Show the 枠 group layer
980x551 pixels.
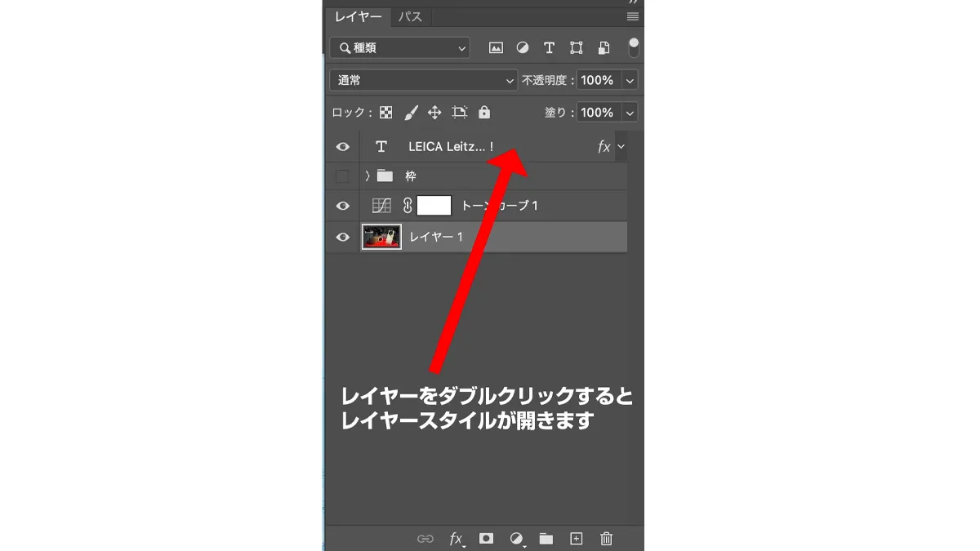point(343,176)
